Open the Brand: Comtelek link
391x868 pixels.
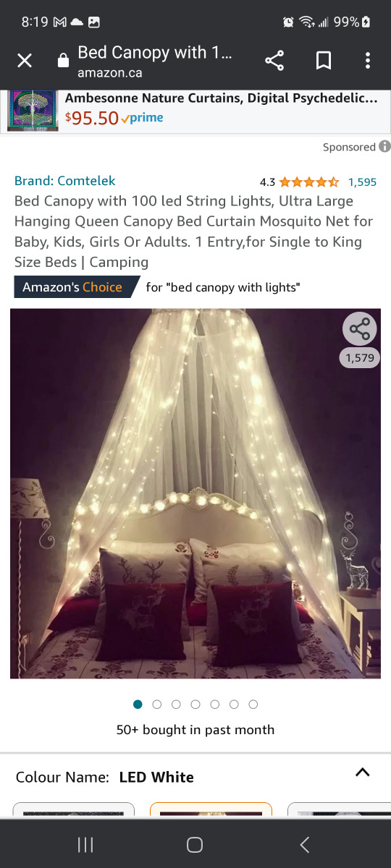[64, 181]
